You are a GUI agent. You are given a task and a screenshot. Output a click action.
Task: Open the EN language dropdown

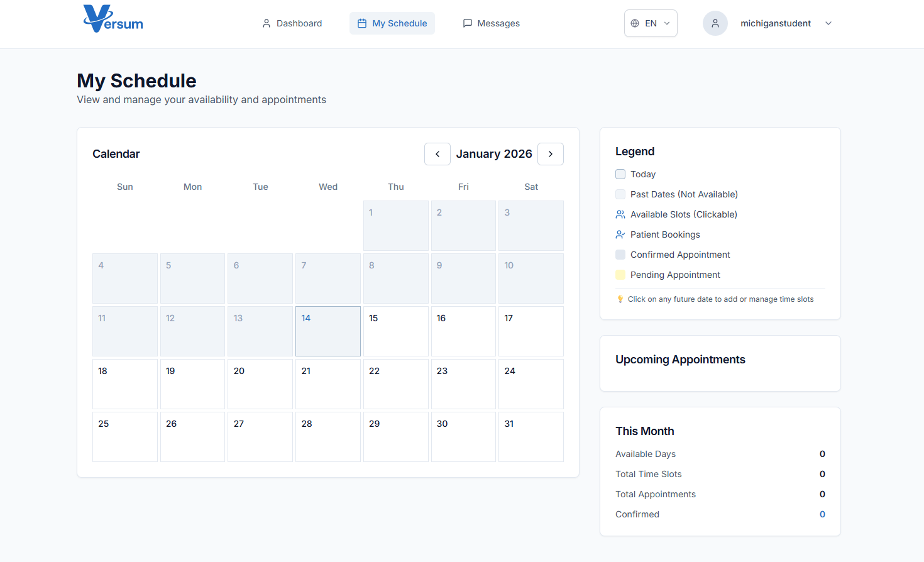click(x=651, y=23)
